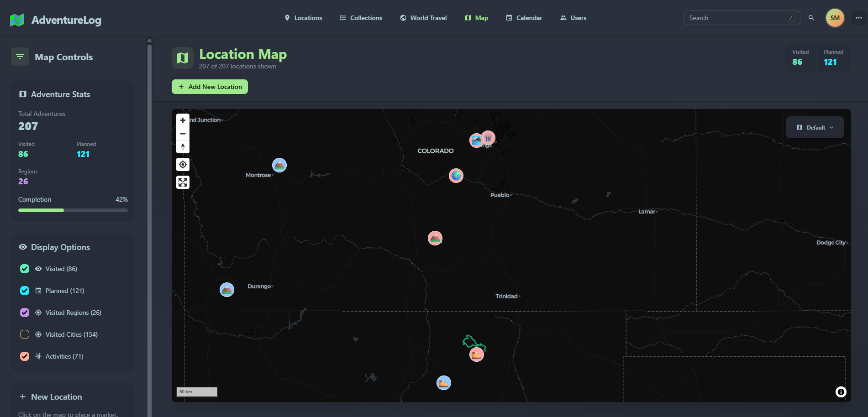Enable the Visited Cities (154) option
This screenshot has width=868, height=417.
click(x=24, y=334)
